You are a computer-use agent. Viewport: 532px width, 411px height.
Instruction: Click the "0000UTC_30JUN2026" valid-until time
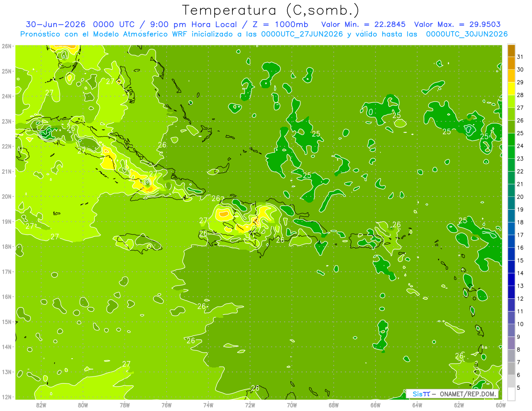coord(467,34)
